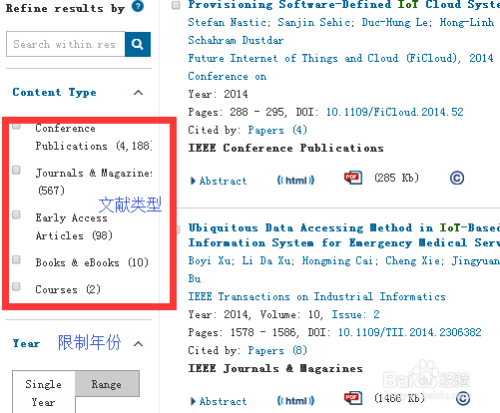
Task: Click the IEEE Conference Publications label
Action: click(286, 148)
